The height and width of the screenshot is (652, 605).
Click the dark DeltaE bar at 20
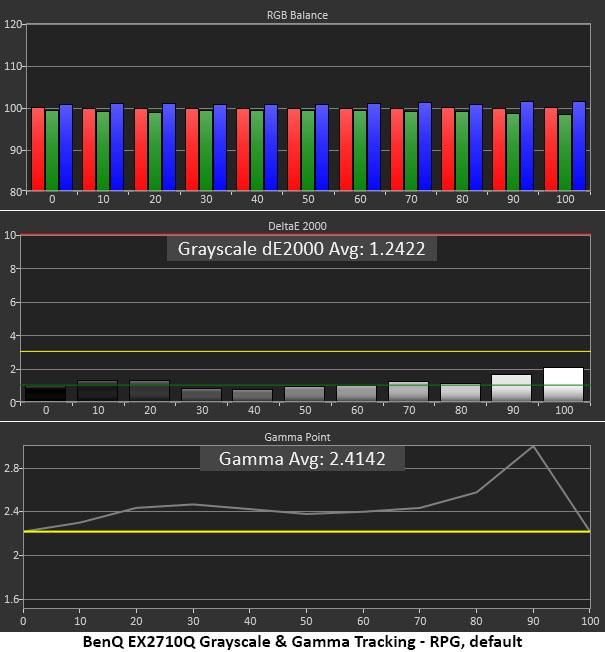(149, 391)
